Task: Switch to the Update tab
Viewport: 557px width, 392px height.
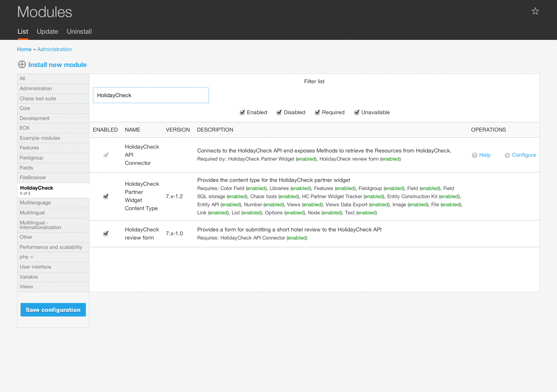Action: click(47, 32)
